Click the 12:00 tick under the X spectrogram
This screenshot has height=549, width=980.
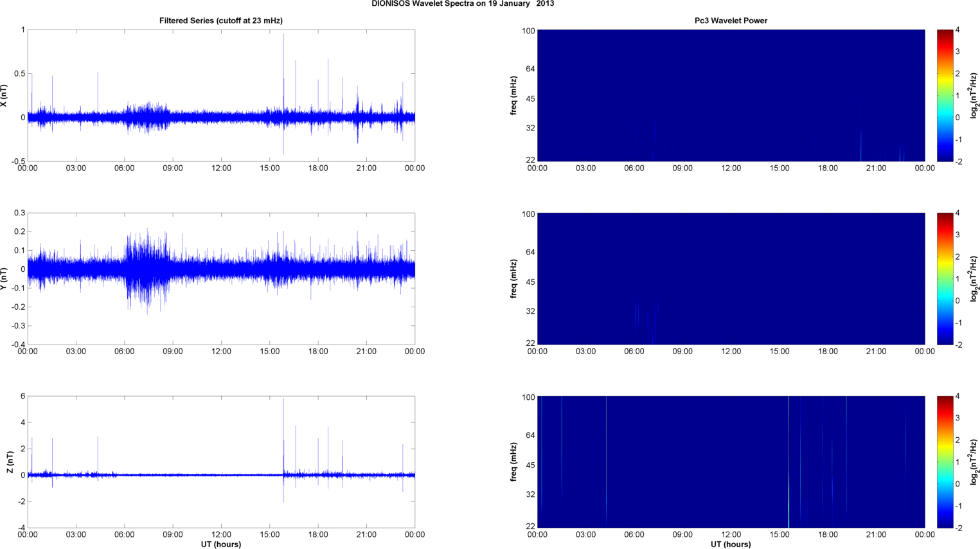coord(731,168)
